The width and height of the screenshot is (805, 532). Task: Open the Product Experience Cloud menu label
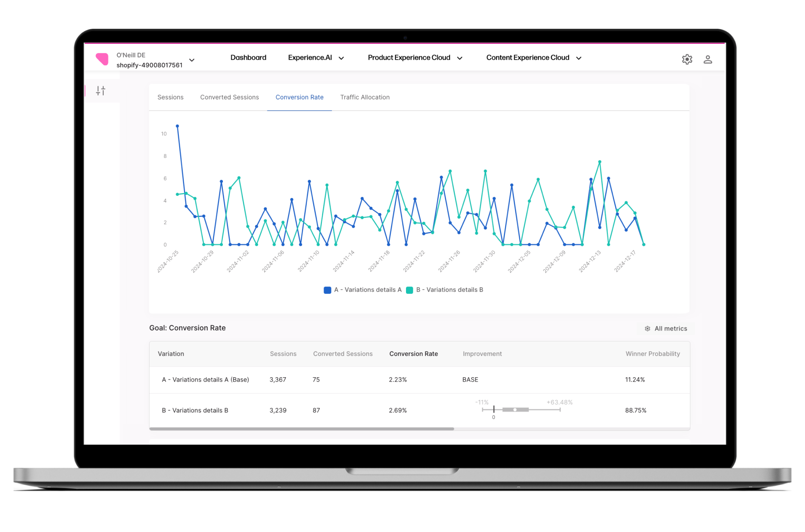coord(409,58)
